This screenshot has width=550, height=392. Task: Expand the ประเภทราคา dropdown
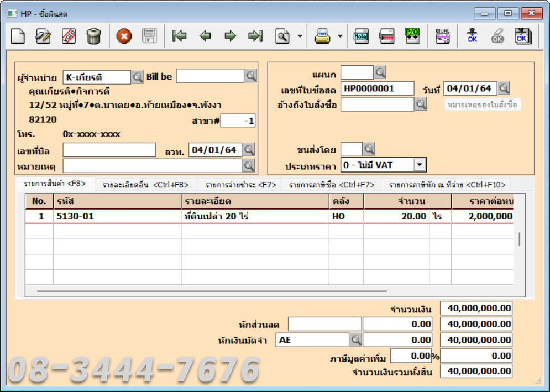[420, 165]
